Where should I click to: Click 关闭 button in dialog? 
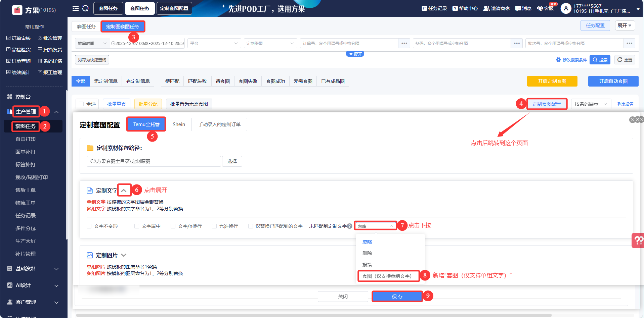[343, 297]
